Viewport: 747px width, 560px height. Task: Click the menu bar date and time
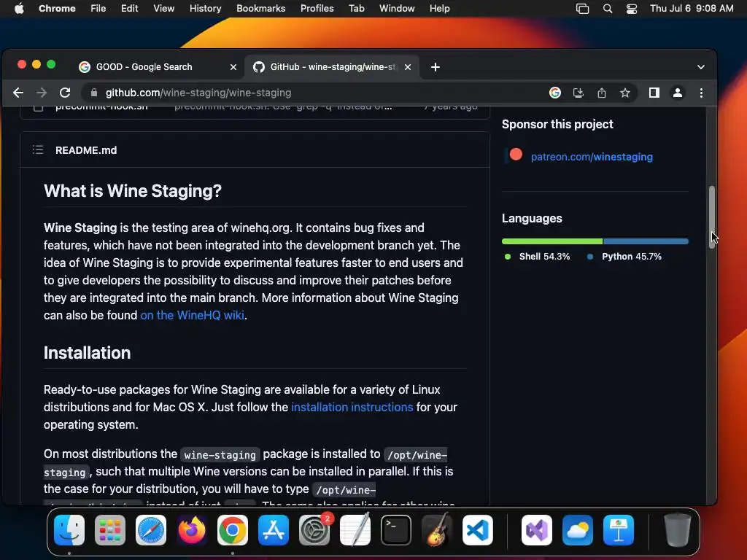click(x=692, y=9)
